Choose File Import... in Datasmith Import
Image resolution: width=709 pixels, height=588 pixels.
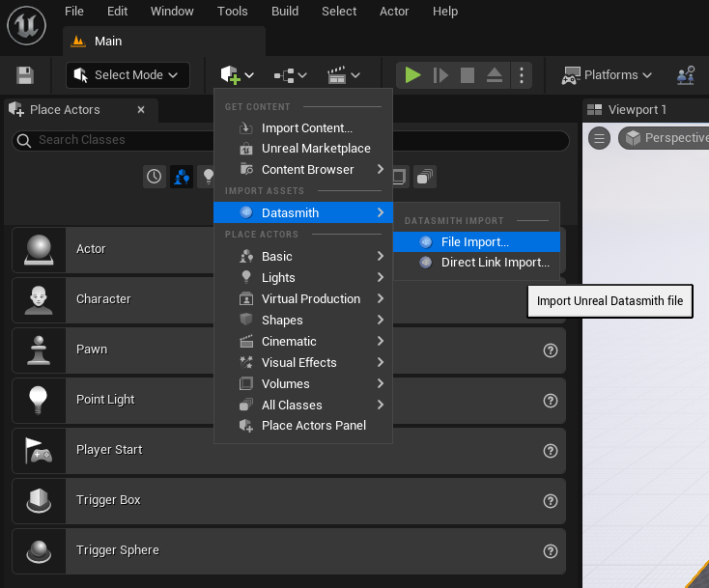click(x=476, y=242)
